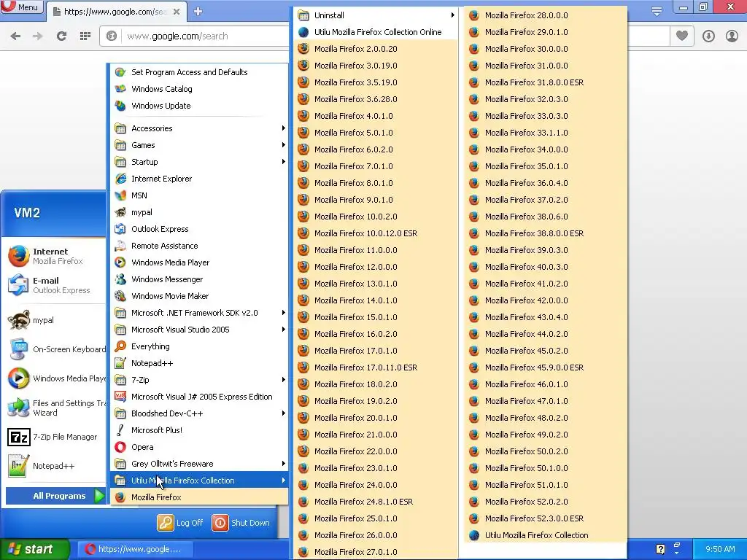Open MSN from programs list
This screenshot has width=747, height=560.
[x=199, y=195]
